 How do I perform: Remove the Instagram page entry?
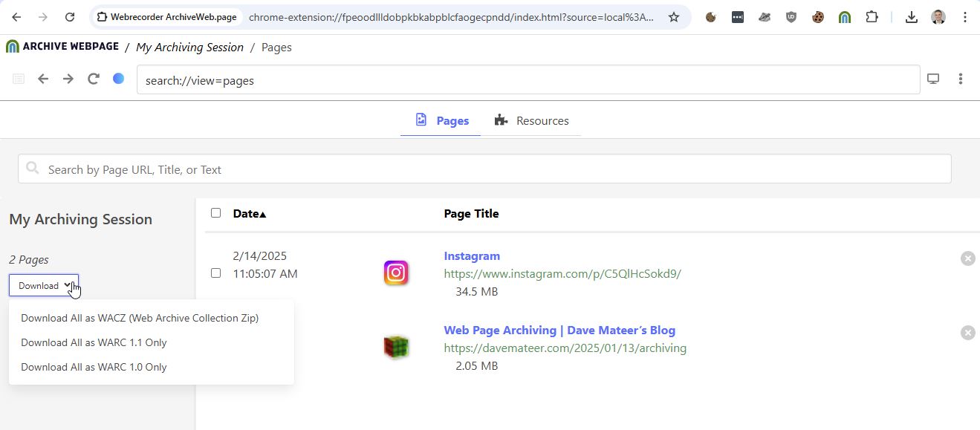pyautogui.click(x=967, y=258)
